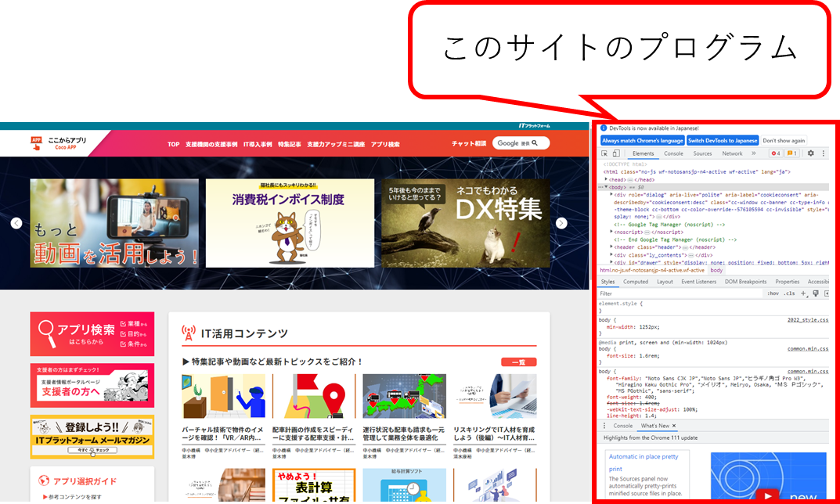The image size is (840, 504).
Task: Toggle the class editor with .cls
Action: 788,293
